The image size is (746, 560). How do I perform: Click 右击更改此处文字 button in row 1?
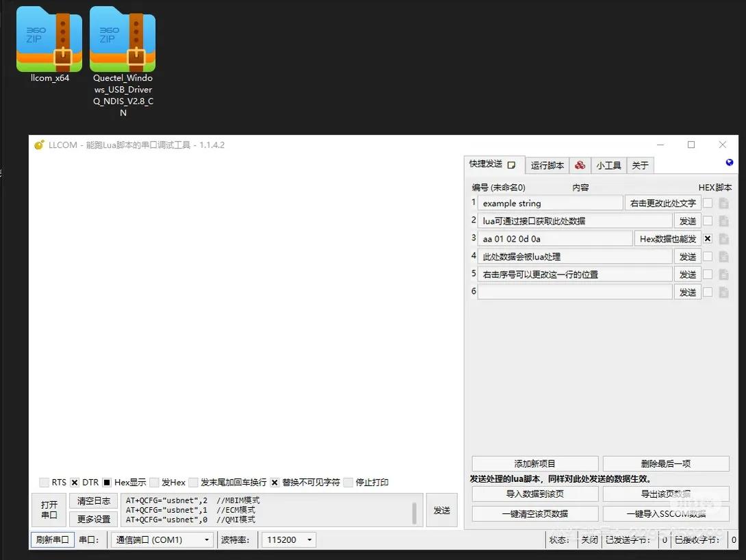663,203
